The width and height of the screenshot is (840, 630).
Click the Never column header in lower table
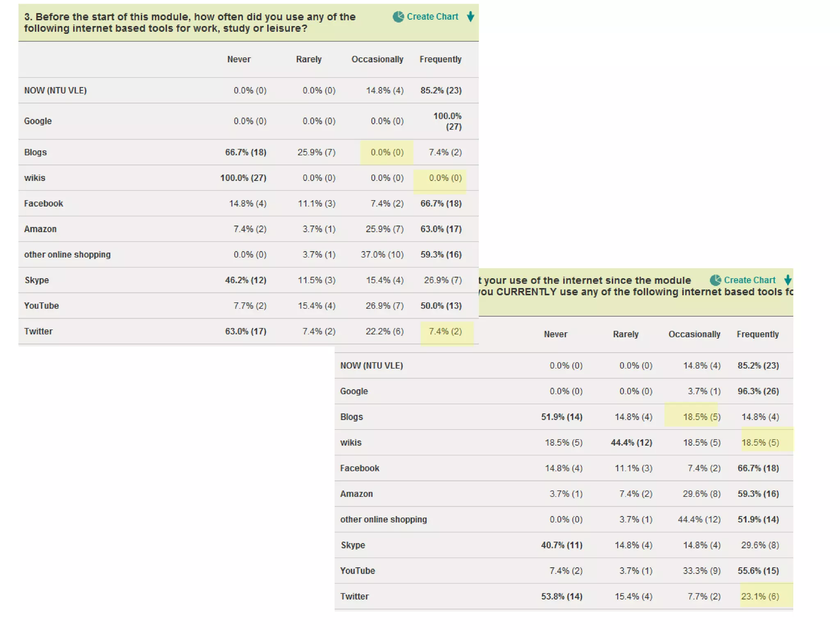[x=555, y=334]
